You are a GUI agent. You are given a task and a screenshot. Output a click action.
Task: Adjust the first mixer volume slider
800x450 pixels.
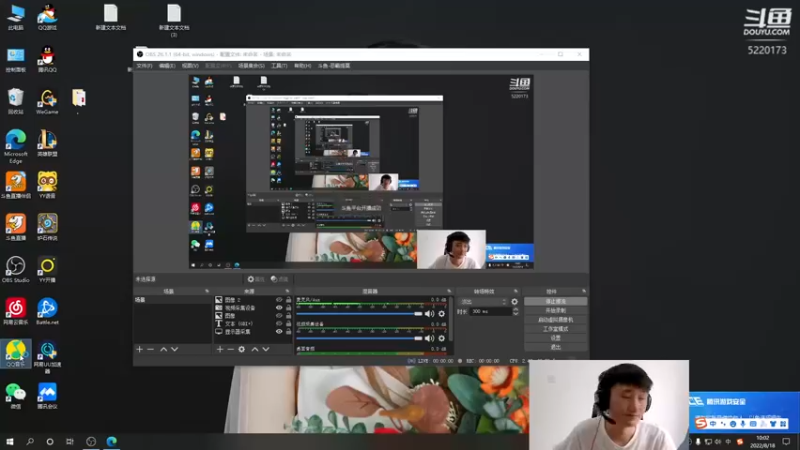tap(359, 314)
